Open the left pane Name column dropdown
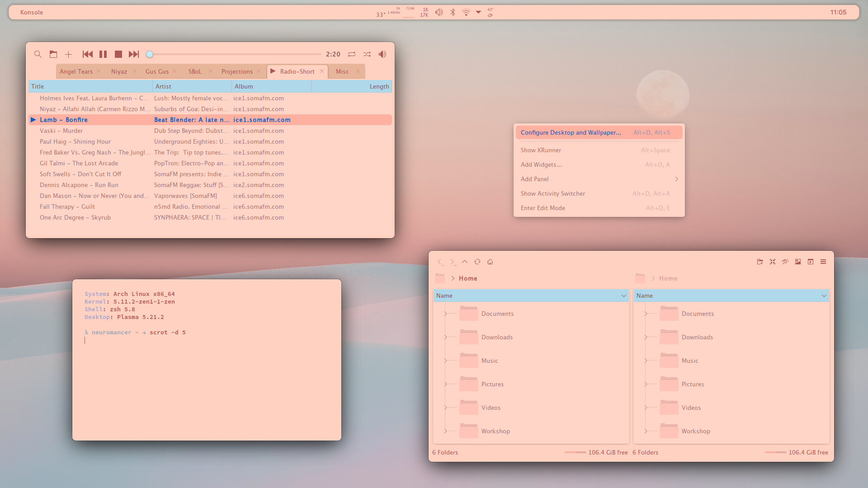This screenshot has height=488, width=868. coord(624,296)
